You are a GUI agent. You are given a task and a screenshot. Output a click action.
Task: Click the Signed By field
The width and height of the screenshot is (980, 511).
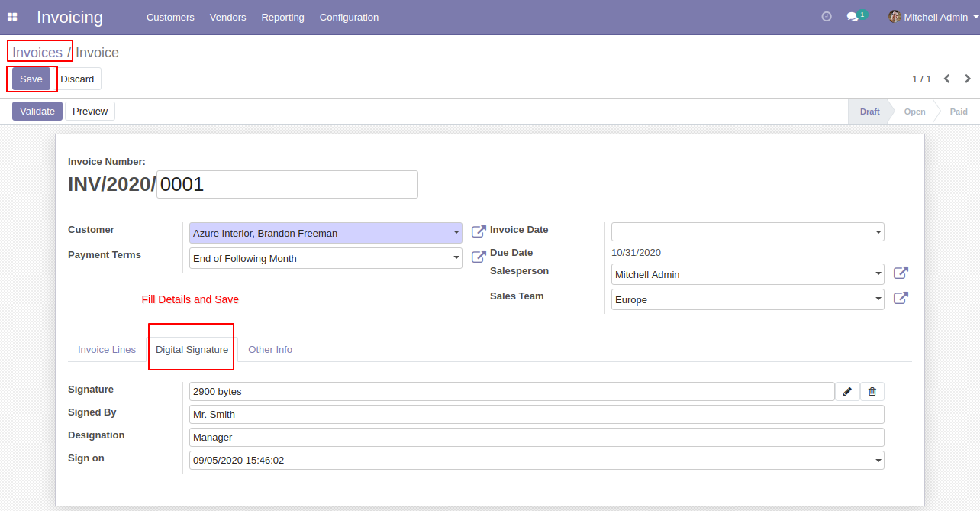pos(537,414)
